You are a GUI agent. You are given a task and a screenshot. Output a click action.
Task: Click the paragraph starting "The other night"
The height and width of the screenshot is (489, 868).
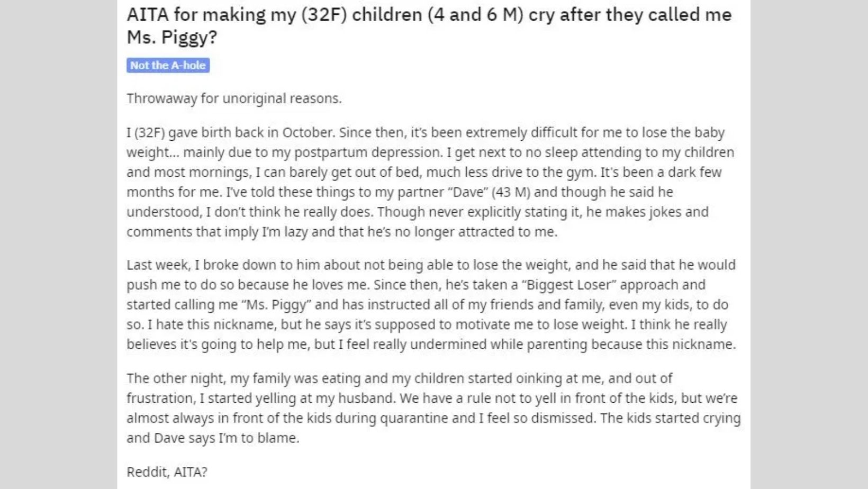pyautogui.click(x=433, y=408)
